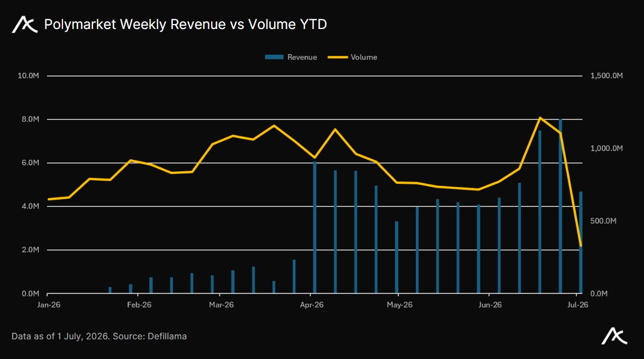Click the 2.0M left axis label
The image size is (644, 359).
(31, 250)
